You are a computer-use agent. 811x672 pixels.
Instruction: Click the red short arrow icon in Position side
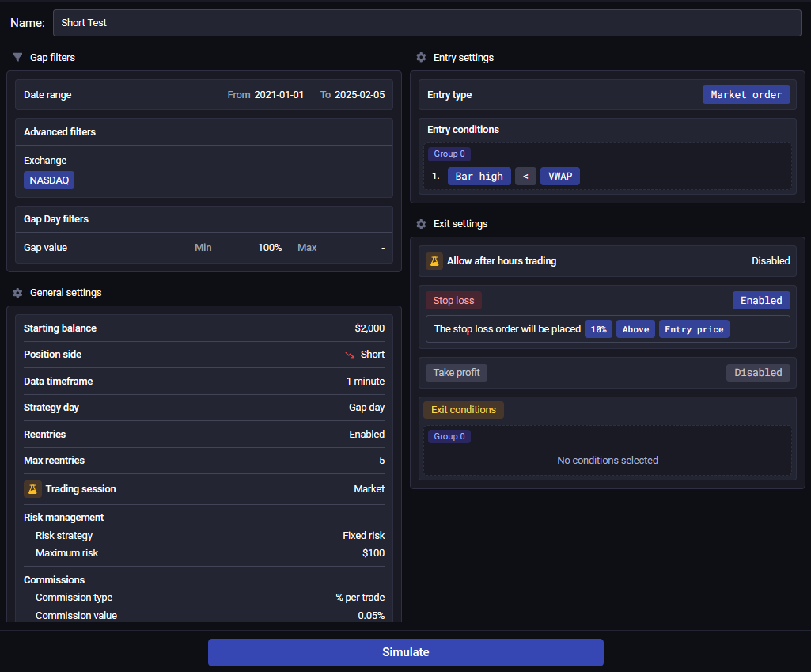tap(351, 355)
